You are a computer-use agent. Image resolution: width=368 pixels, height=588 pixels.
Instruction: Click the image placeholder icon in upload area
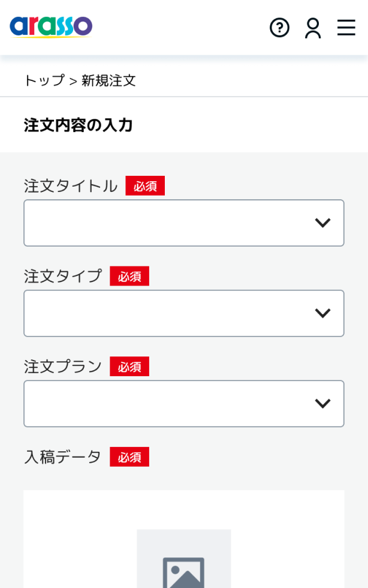coord(183,570)
